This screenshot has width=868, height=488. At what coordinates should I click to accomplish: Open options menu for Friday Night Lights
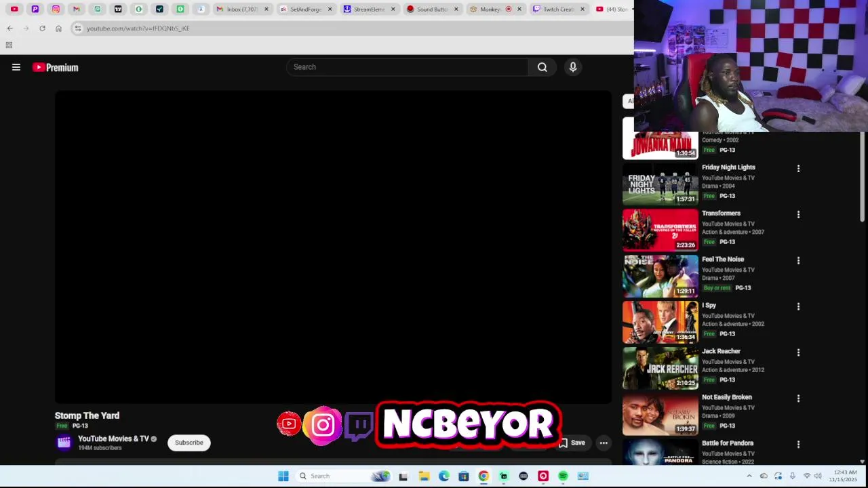click(798, 168)
